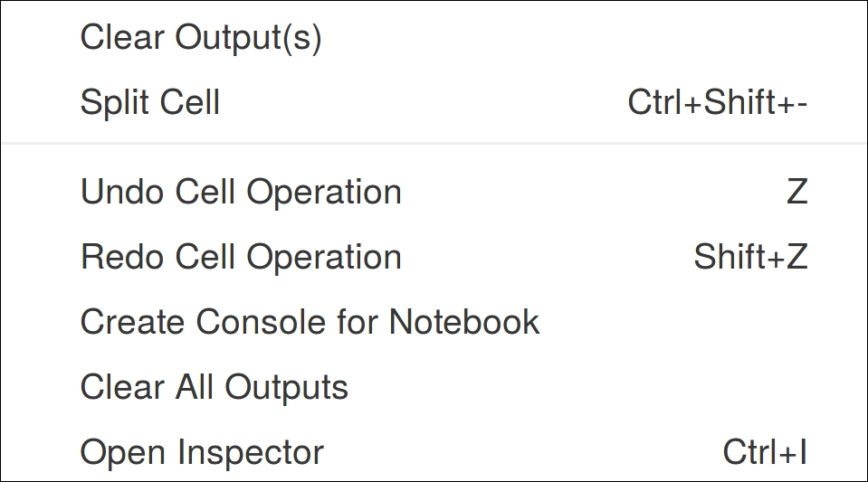Screen dimensions: 868x482
Task: Undo the last cell operation
Action: coord(241,192)
